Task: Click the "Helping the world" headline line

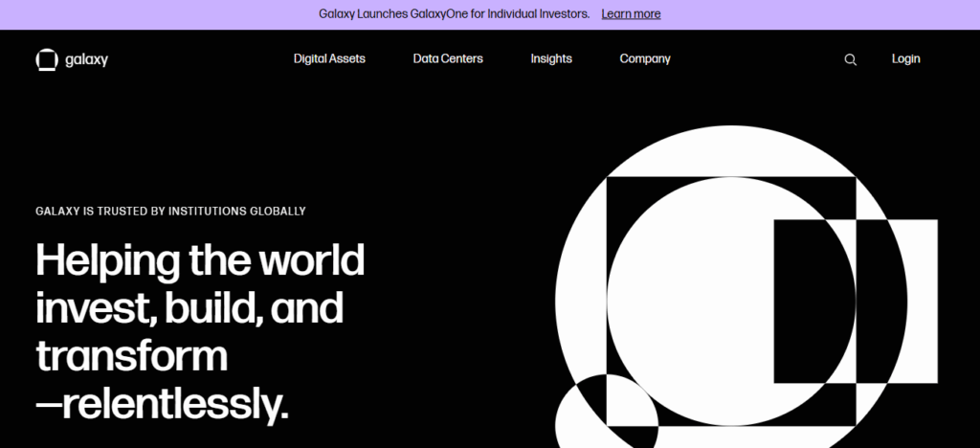Action: [200, 260]
